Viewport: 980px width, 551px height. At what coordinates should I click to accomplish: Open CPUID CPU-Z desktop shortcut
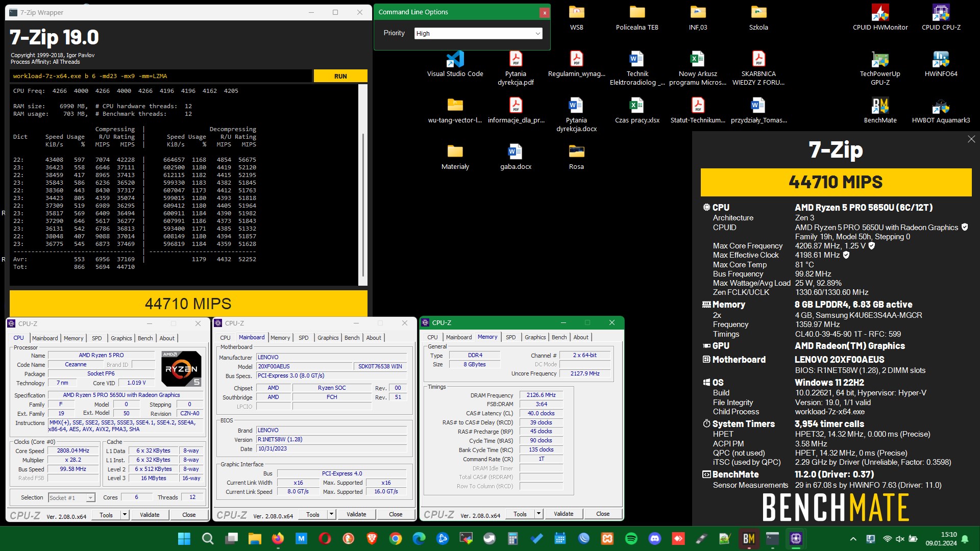(x=941, y=17)
